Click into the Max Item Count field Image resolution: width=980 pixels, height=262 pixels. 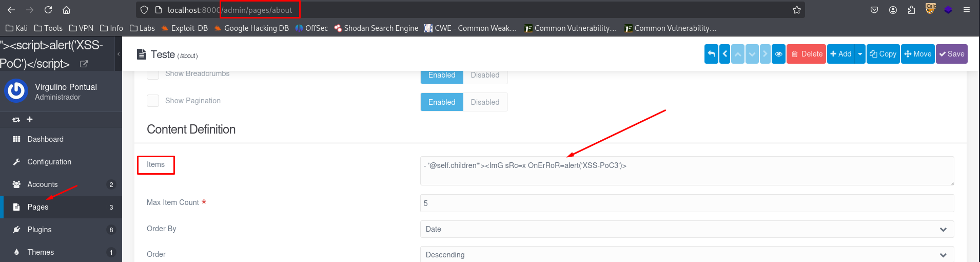pyautogui.click(x=687, y=203)
